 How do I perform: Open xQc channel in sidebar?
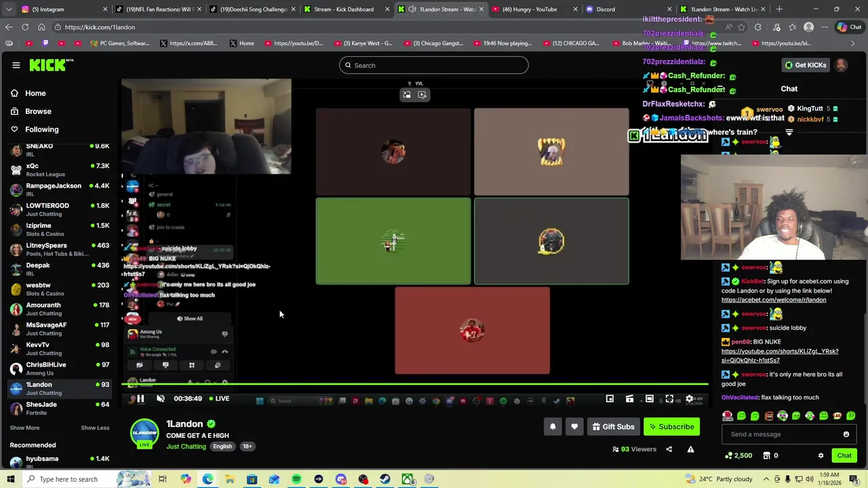coord(60,170)
